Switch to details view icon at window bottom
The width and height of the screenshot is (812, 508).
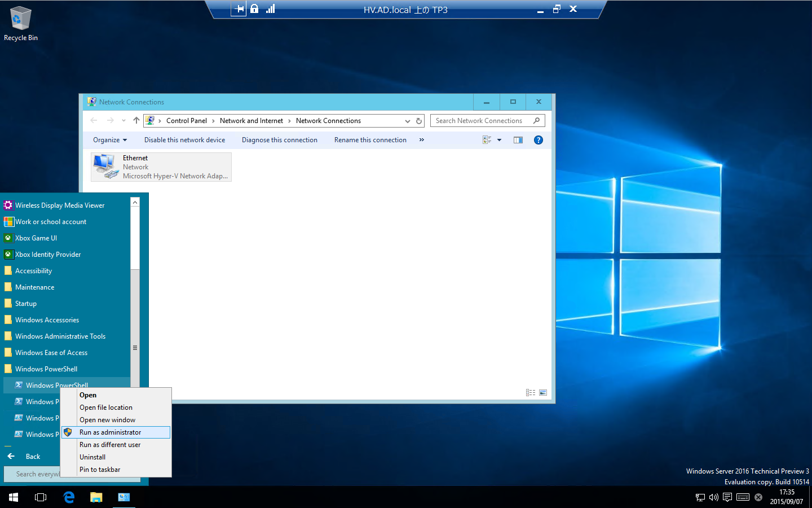pos(531,392)
